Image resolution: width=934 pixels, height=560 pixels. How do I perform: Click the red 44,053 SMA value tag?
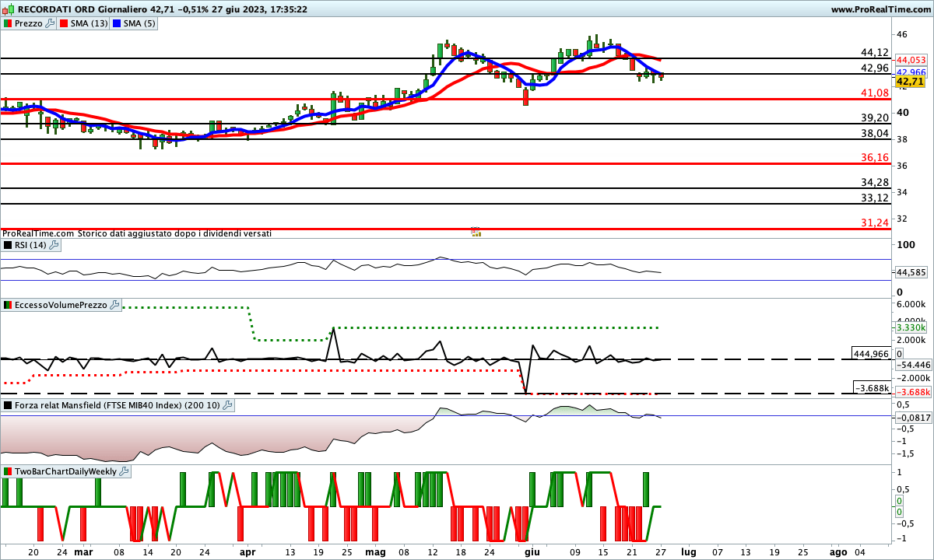[911, 60]
